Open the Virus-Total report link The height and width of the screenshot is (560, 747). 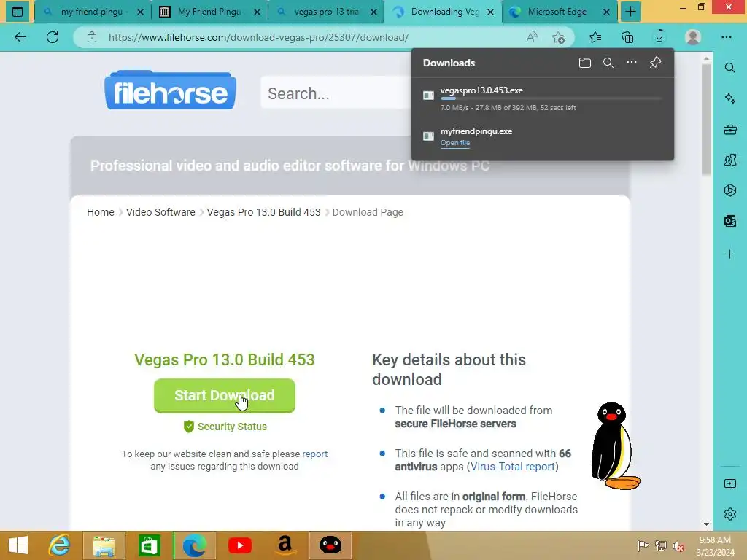[513, 467]
